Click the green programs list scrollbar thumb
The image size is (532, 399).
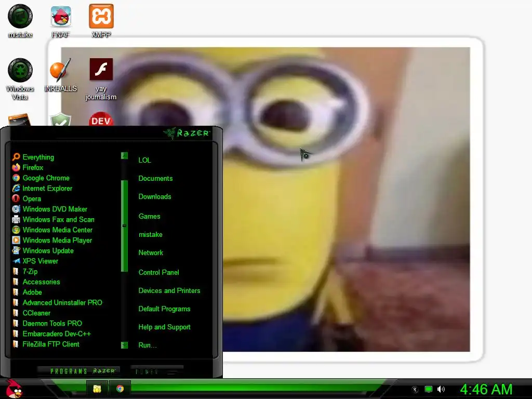pos(125,226)
